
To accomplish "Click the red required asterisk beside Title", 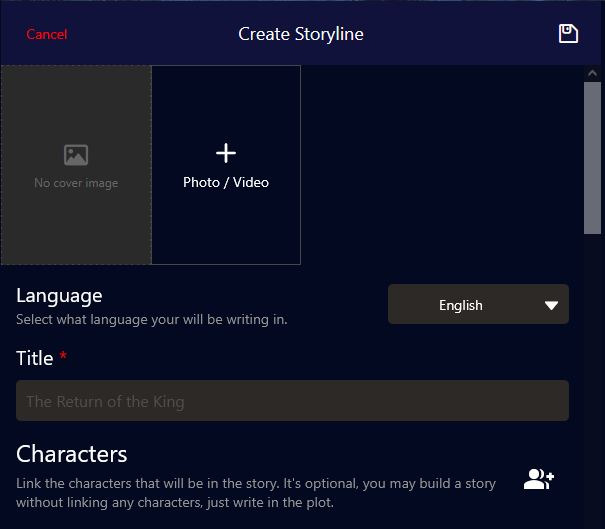I will tap(63, 357).
